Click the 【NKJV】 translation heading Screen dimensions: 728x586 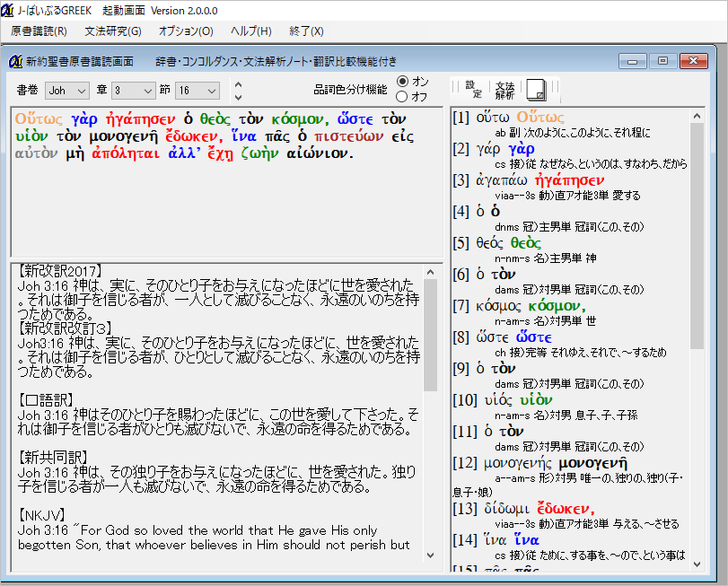pos(42,515)
